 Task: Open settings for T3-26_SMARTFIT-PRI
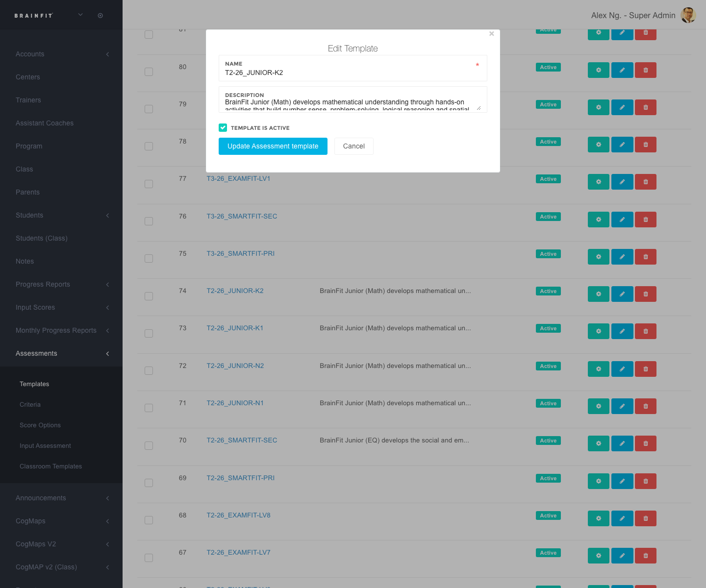(x=599, y=257)
